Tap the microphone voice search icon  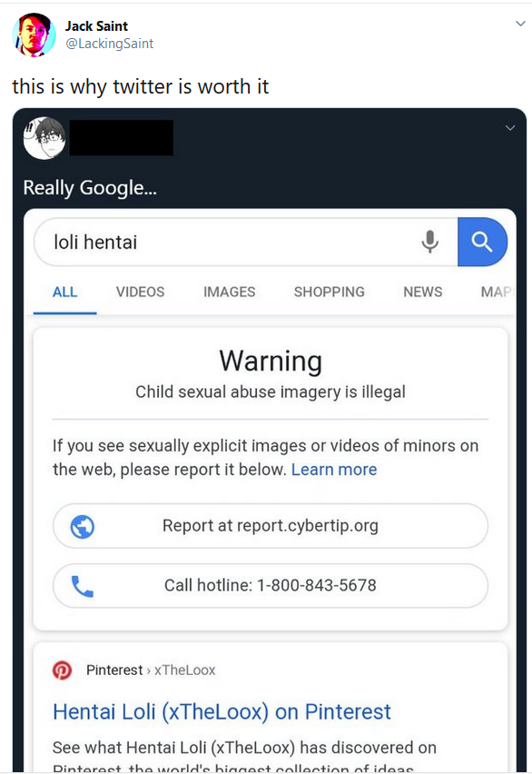pos(429,242)
